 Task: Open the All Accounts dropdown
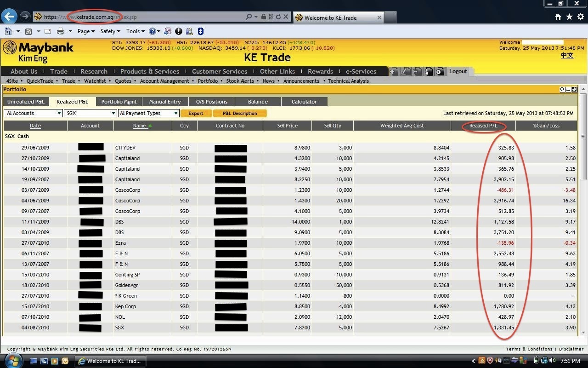coord(33,113)
